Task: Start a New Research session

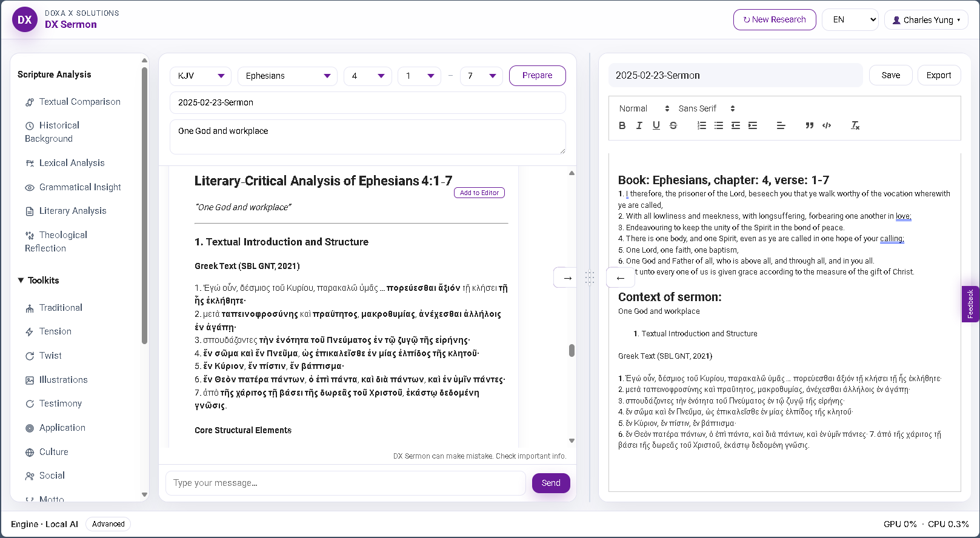Action: [775, 19]
